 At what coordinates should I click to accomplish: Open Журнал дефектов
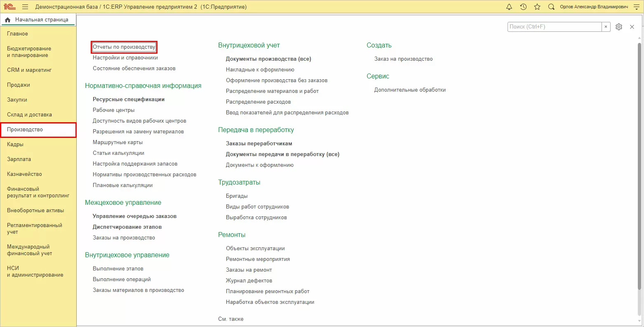pyautogui.click(x=249, y=281)
